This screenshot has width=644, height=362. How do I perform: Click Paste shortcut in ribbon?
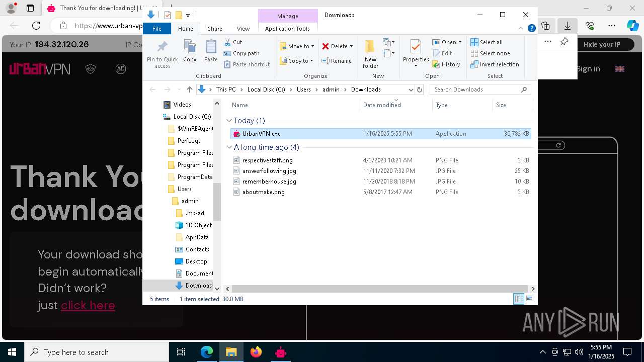tap(247, 64)
